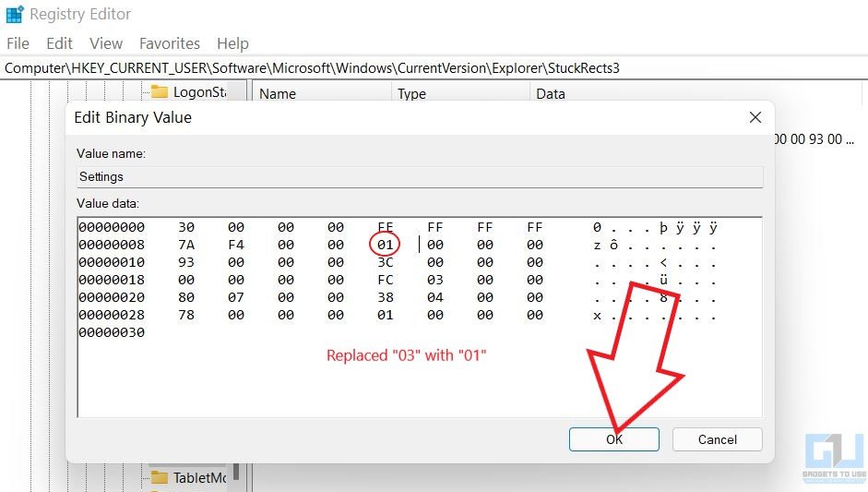The height and width of the screenshot is (492, 868).
Task: Click byte 7A in row 00000008
Action: 186,245
